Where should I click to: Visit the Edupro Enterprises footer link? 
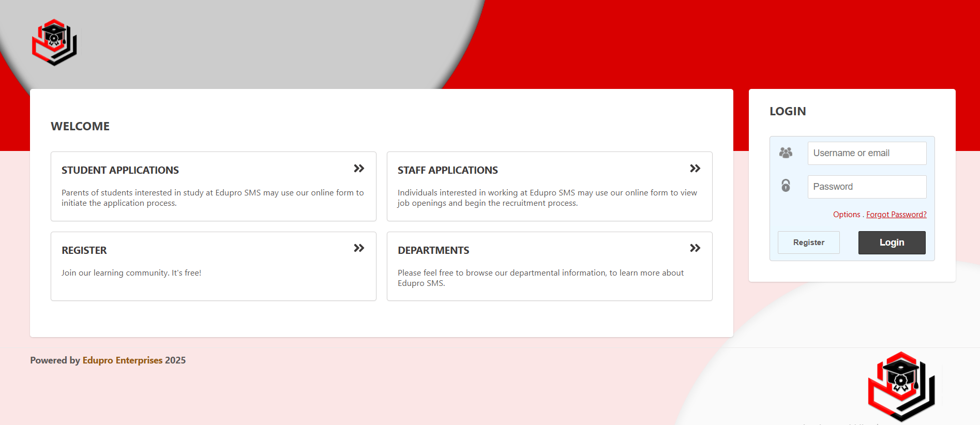[x=123, y=360]
